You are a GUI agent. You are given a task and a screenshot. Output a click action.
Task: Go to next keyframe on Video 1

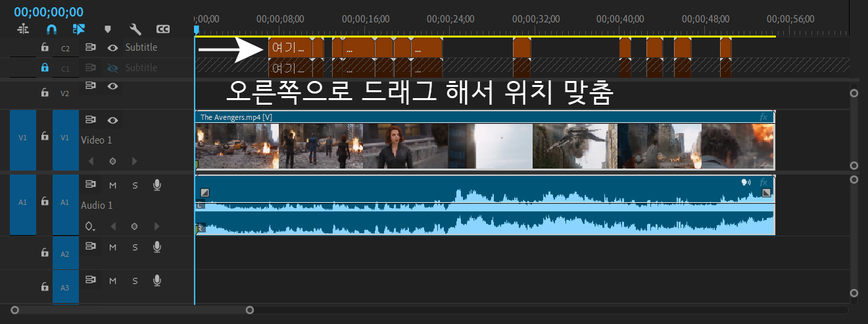(135, 161)
